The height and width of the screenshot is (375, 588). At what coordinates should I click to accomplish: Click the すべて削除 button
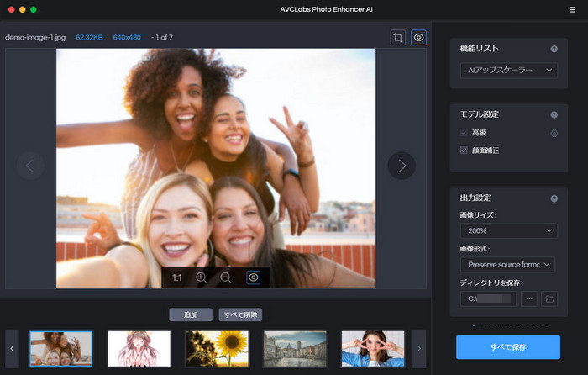point(240,314)
